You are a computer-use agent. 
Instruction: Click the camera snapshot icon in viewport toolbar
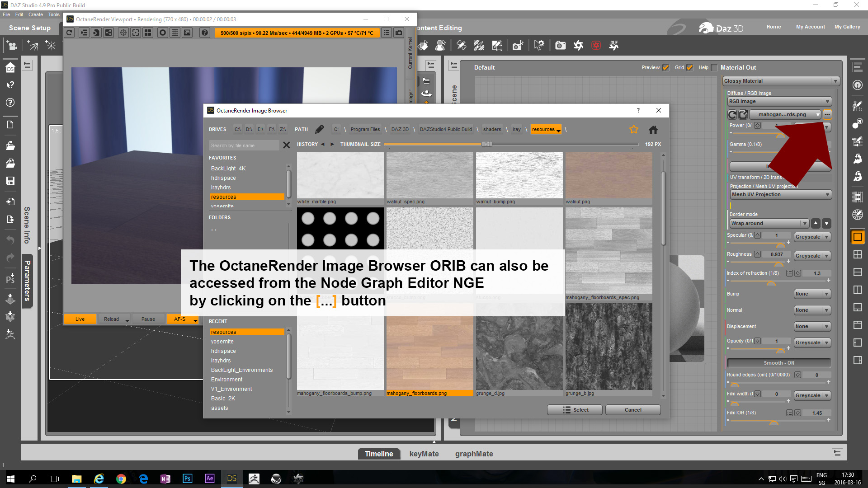tap(399, 33)
